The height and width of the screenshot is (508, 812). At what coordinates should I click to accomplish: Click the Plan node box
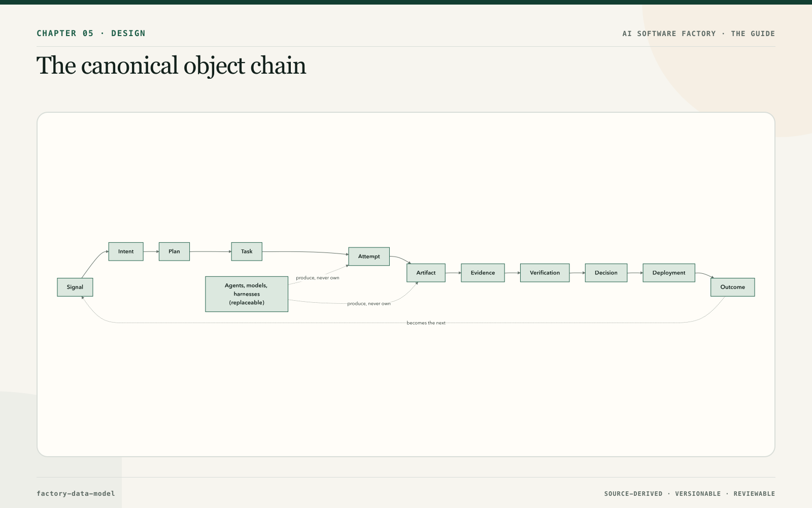174,251
